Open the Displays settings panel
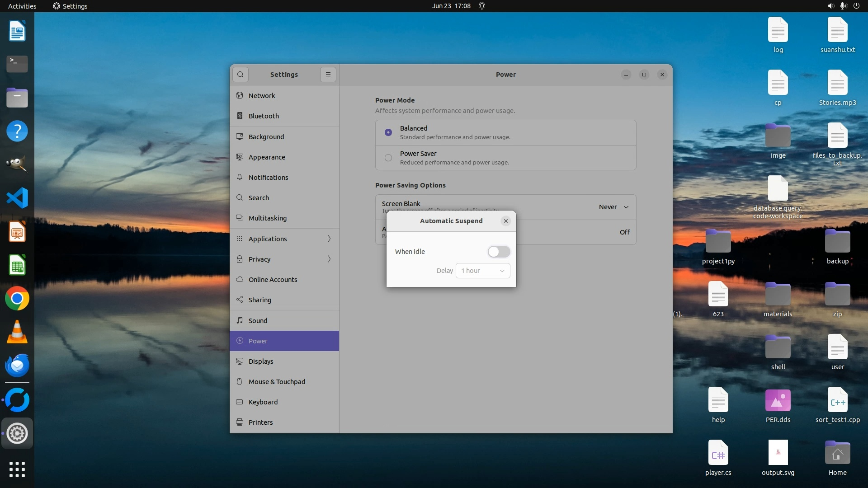The image size is (868, 488). pos(261,361)
